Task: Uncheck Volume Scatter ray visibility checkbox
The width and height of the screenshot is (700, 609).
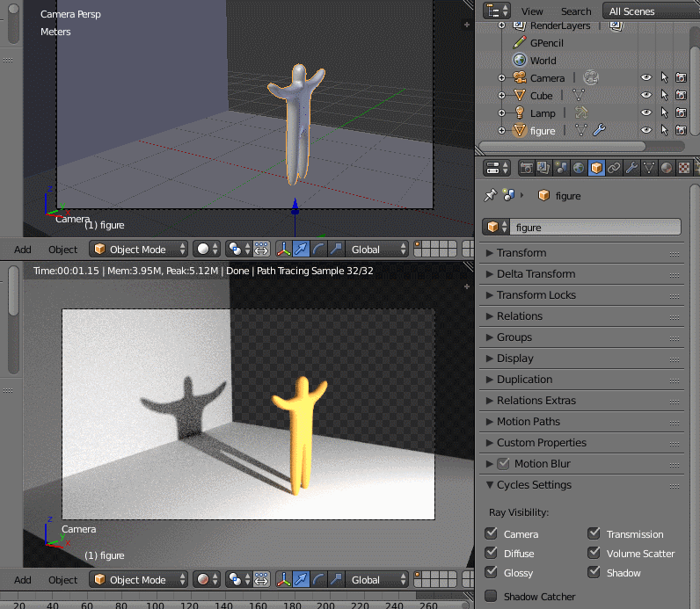Action: coord(594,553)
